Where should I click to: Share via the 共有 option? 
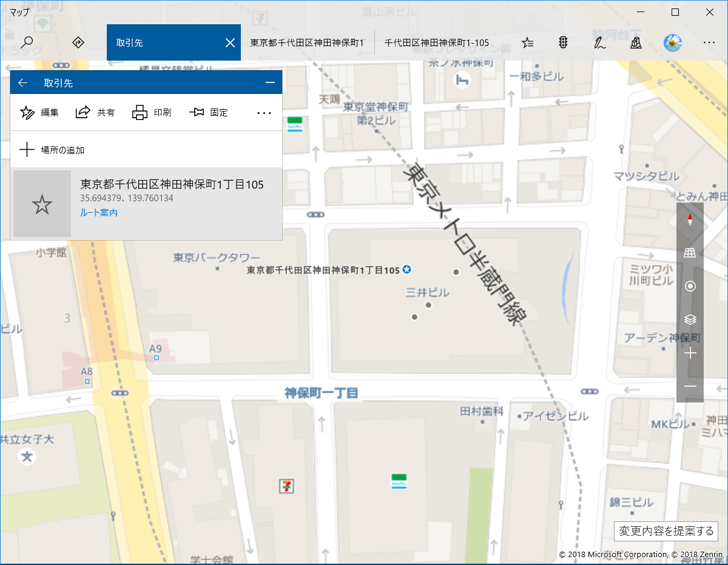click(95, 112)
